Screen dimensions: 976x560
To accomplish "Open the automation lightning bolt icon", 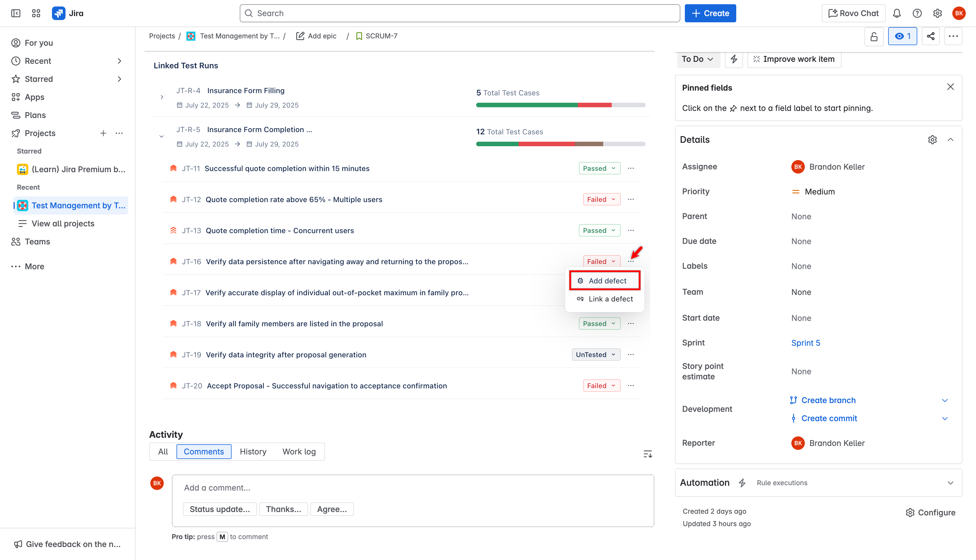I will (734, 59).
